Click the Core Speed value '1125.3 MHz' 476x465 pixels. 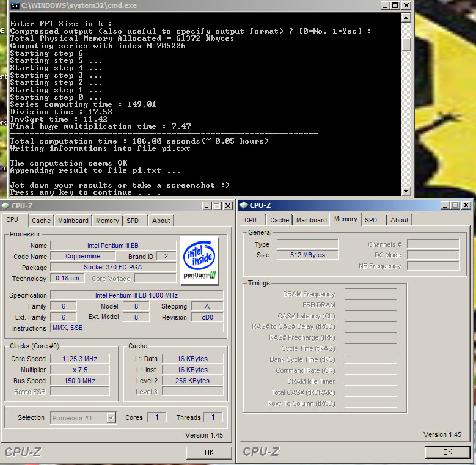(80, 359)
